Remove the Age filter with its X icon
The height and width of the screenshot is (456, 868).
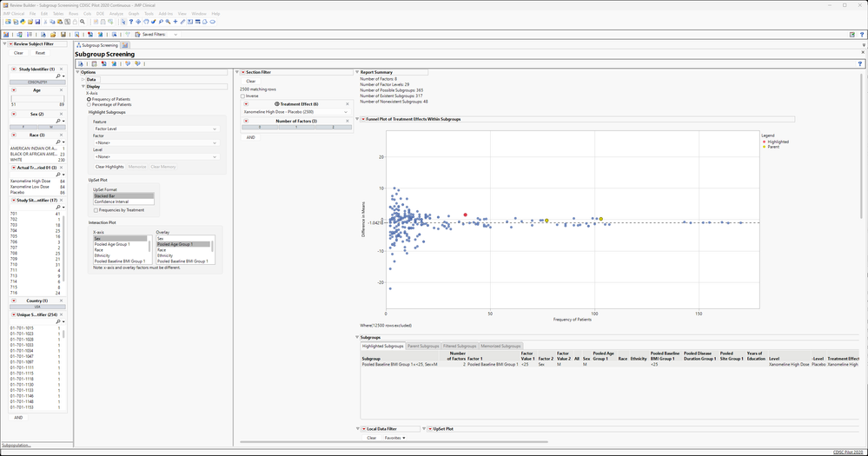pyautogui.click(x=60, y=89)
